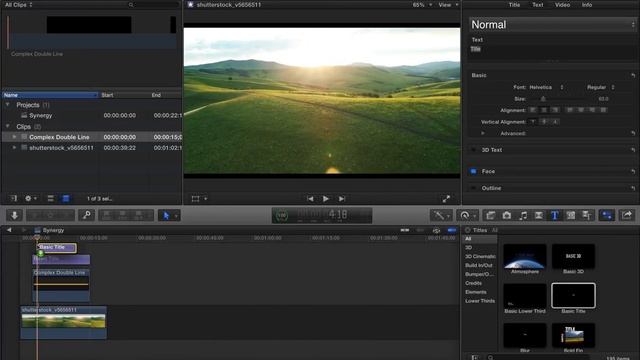
Task: Collapse the Projects group
Action: [7, 105]
